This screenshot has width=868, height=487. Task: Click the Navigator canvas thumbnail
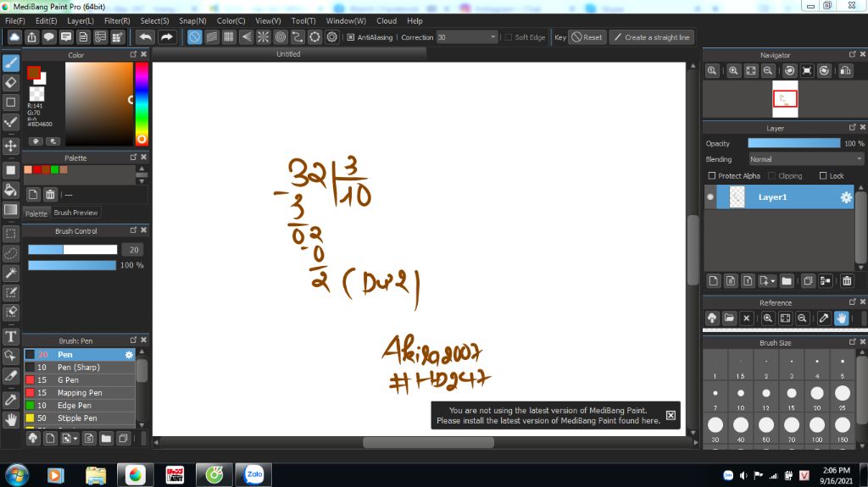coord(785,99)
